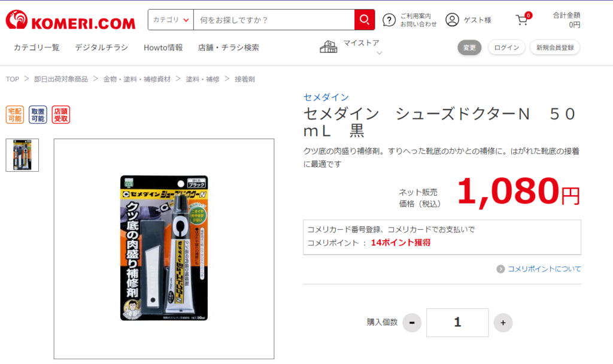Screen dimensions: 613x364
Task: Click the guest user account icon
Action: 453,20
